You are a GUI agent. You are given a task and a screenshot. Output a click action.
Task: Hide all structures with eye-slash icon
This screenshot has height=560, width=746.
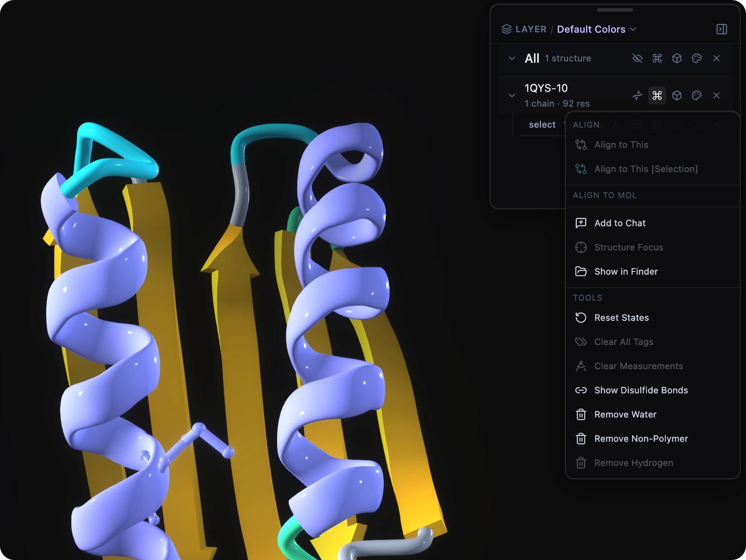tap(638, 58)
